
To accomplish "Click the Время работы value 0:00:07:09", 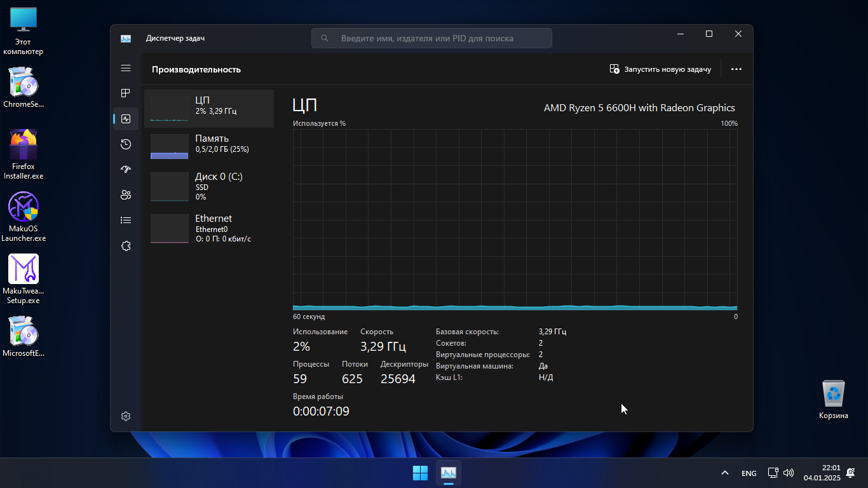I will point(321,411).
